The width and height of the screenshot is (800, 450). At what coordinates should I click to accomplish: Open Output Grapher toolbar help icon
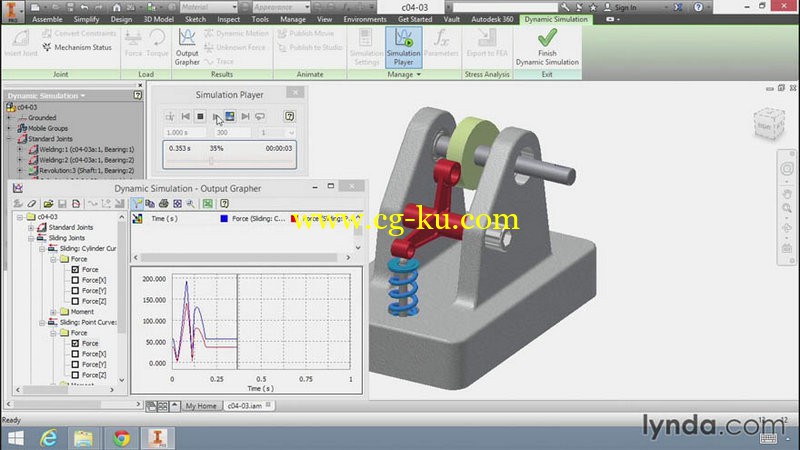coord(224,204)
